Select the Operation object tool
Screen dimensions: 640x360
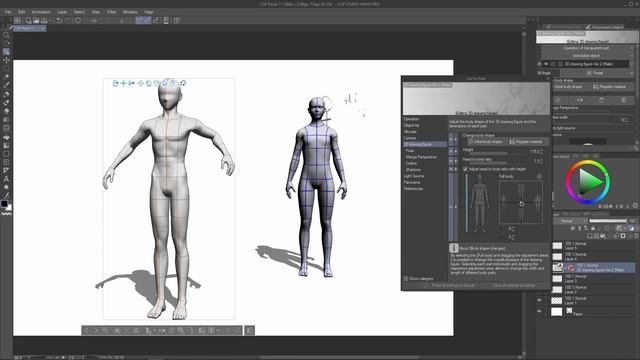[x=6, y=52]
